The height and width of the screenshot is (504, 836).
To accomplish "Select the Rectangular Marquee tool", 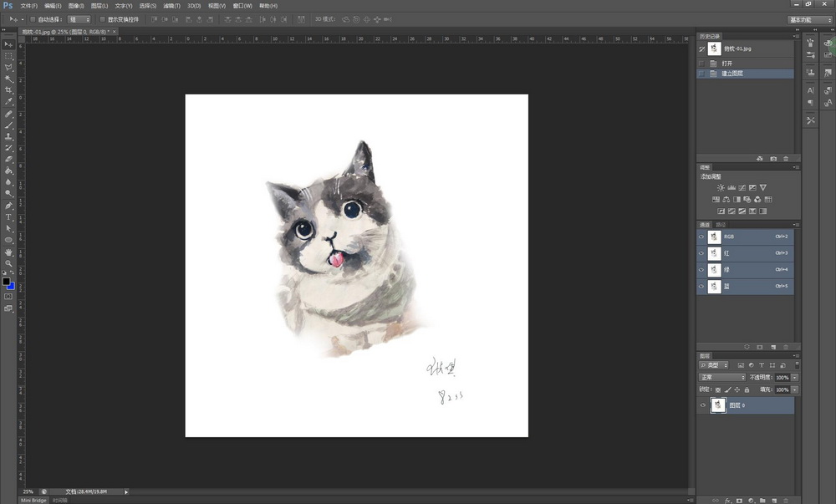I will 8,56.
